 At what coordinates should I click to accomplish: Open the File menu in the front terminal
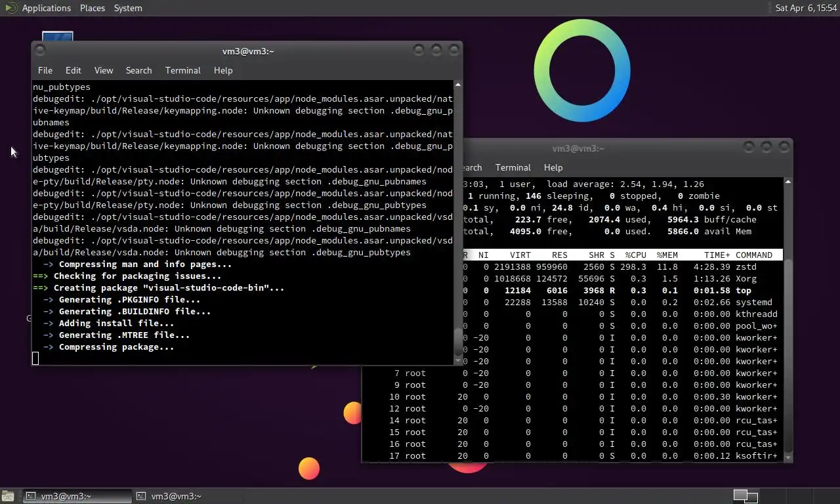(x=45, y=70)
